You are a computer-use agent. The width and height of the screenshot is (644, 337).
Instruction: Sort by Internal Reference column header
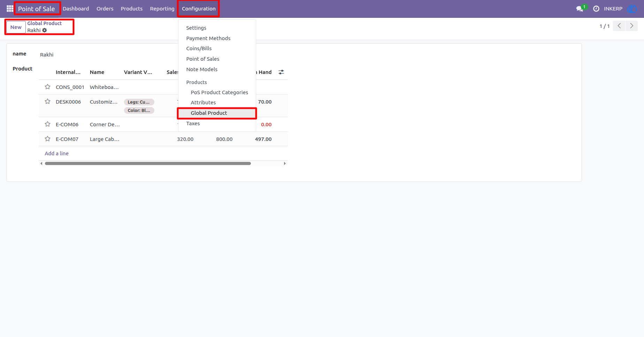[68, 72]
